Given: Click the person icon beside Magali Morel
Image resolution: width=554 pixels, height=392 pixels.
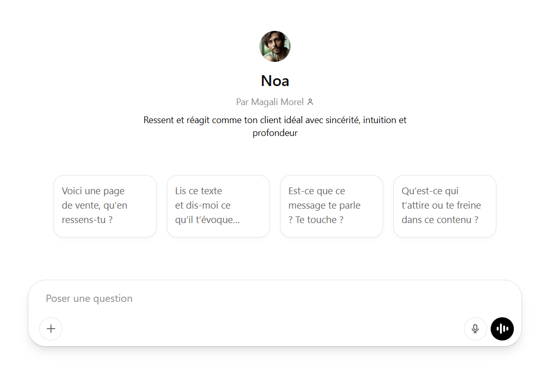Looking at the screenshot, I should point(310,102).
